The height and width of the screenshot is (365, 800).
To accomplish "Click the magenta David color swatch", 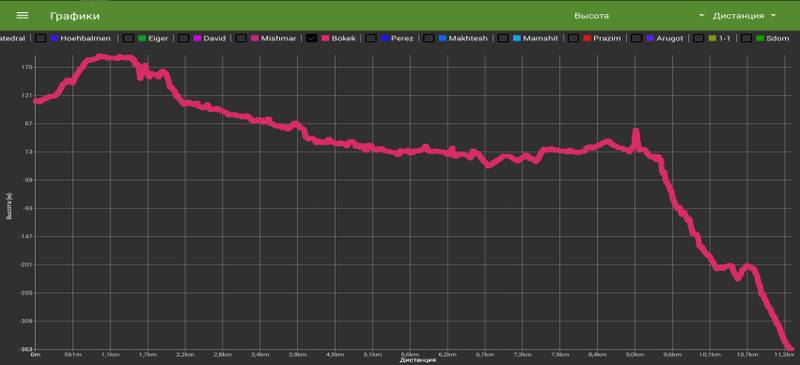I will [x=197, y=38].
